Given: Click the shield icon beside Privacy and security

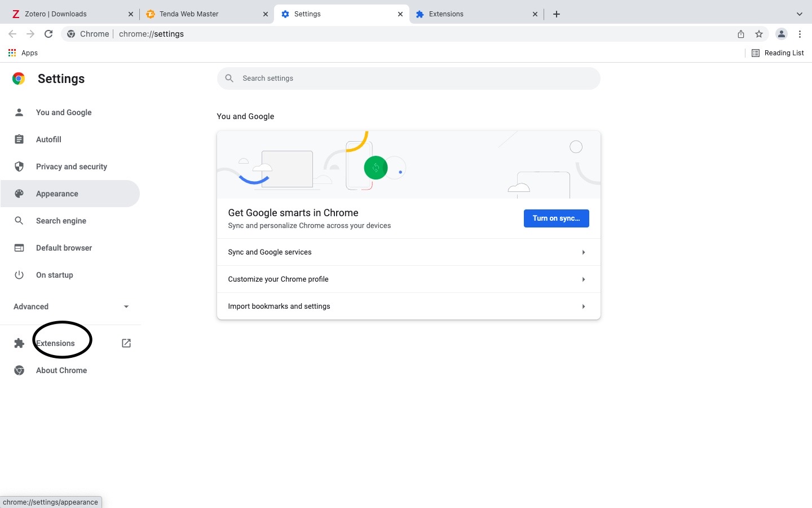Looking at the screenshot, I should [x=19, y=167].
